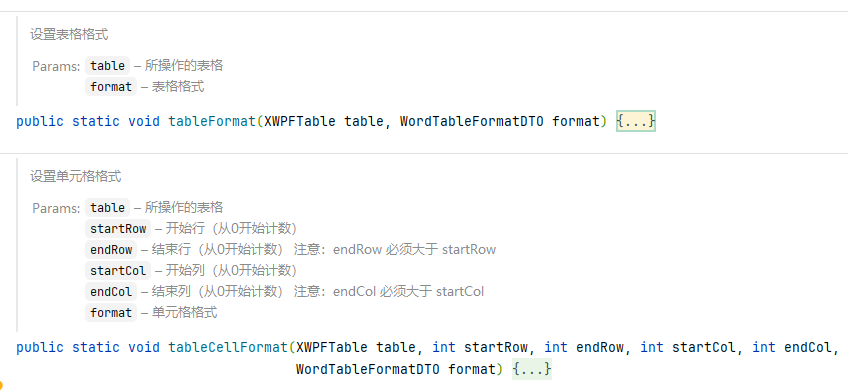Click the startCol tag in the Params doc
Screen dimensions: 848x390
coord(118,270)
